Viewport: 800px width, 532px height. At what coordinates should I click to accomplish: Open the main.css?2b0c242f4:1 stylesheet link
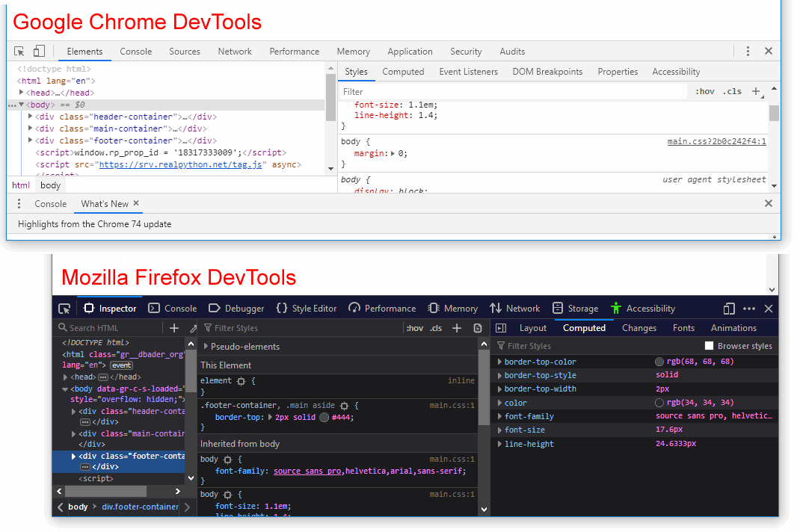click(x=716, y=140)
